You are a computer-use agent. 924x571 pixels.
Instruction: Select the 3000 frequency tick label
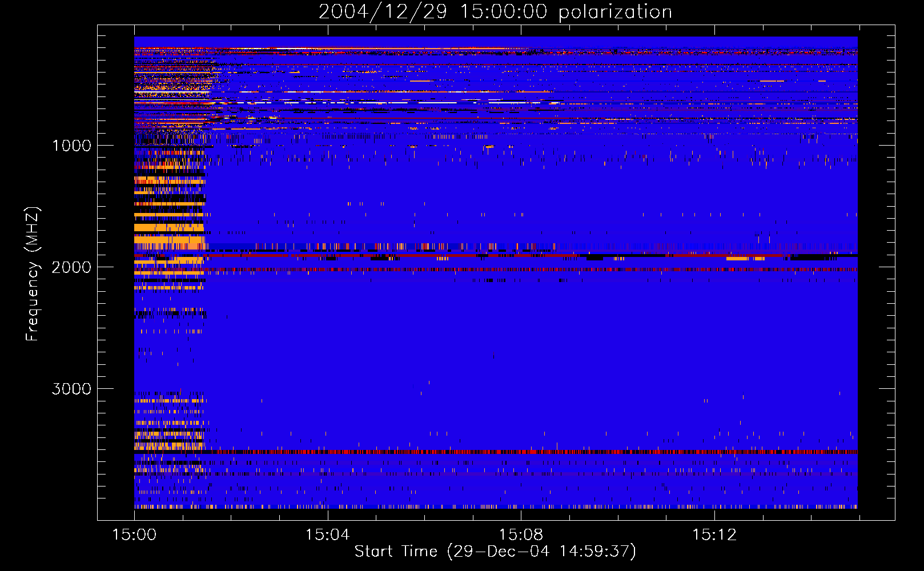[71, 389]
